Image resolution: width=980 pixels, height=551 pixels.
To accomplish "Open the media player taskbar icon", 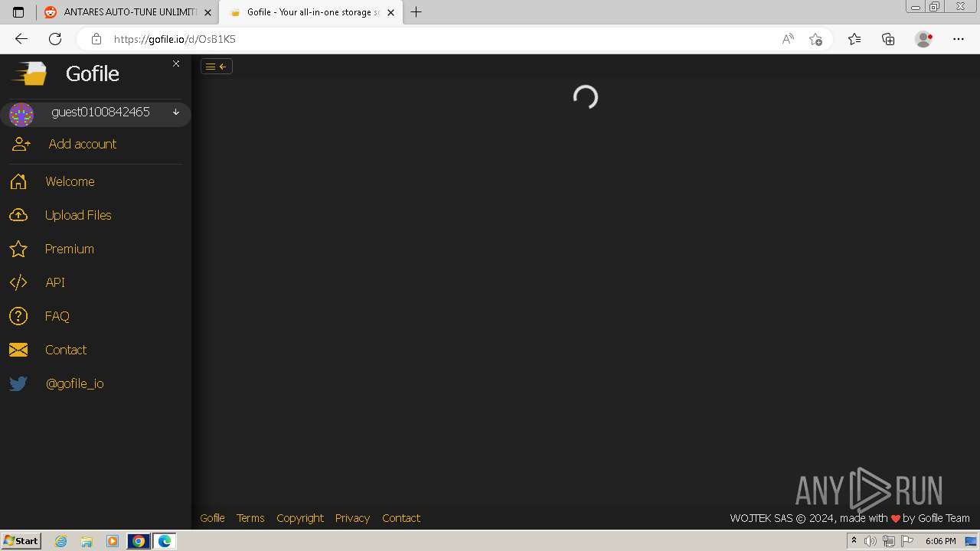I will tap(113, 541).
